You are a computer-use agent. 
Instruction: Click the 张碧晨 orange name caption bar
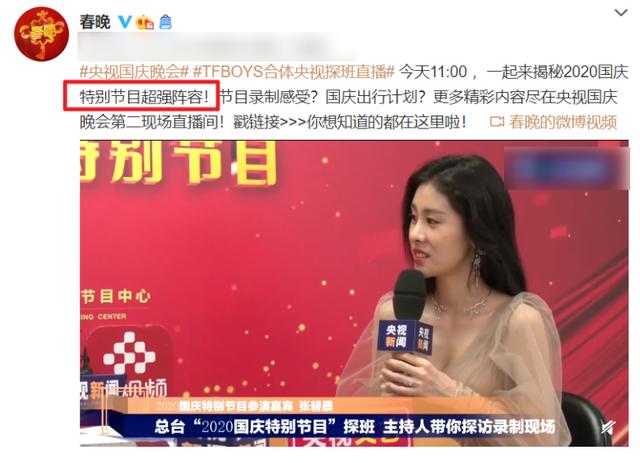coord(245,406)
